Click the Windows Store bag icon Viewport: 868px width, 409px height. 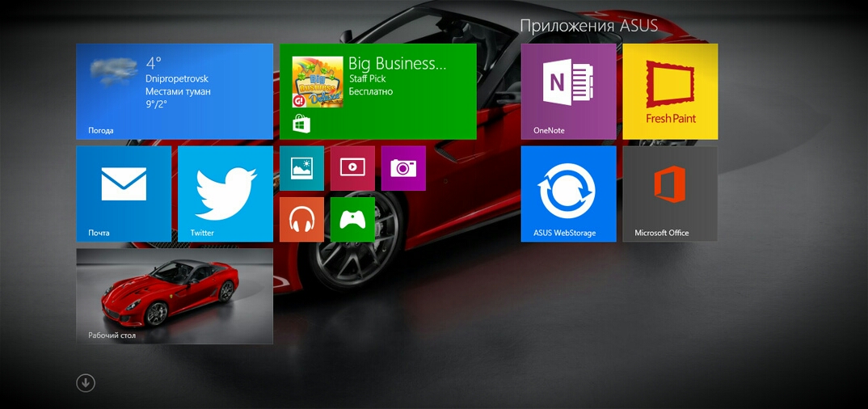coord(301,124)
